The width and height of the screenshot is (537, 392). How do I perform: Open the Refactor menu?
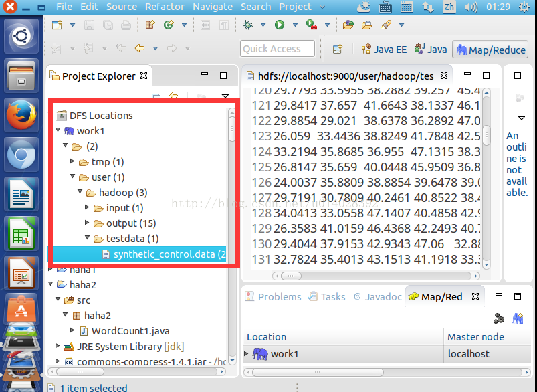click(x=165, y=7)
